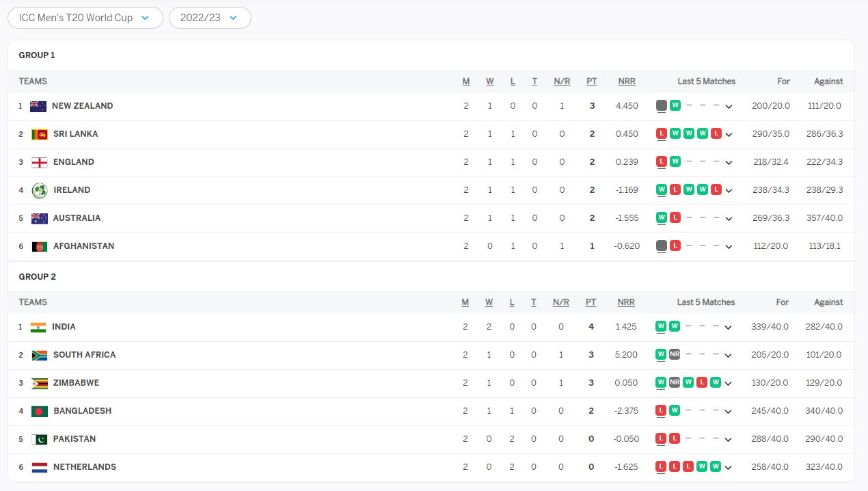Viewport: 868px width, 491px height.
Task: Click the Pakistan flag icon
Action: [x=40, y=439]
